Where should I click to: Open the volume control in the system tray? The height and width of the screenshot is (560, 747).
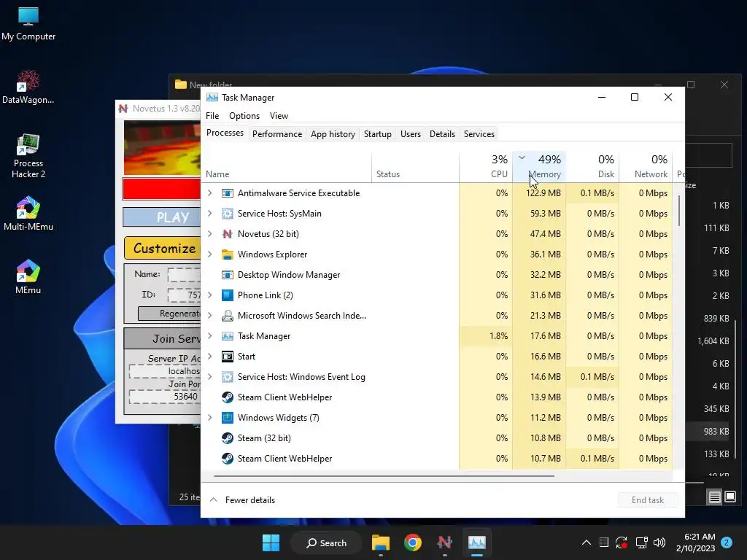(659, 542)
